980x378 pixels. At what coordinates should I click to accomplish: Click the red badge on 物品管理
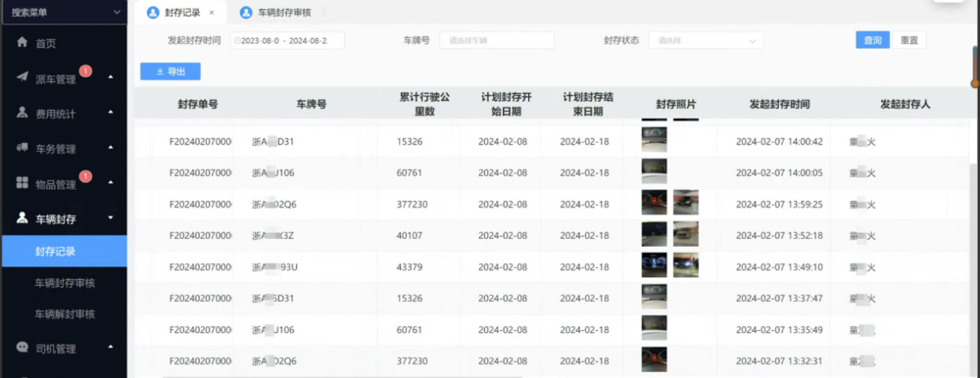(85, 176)
